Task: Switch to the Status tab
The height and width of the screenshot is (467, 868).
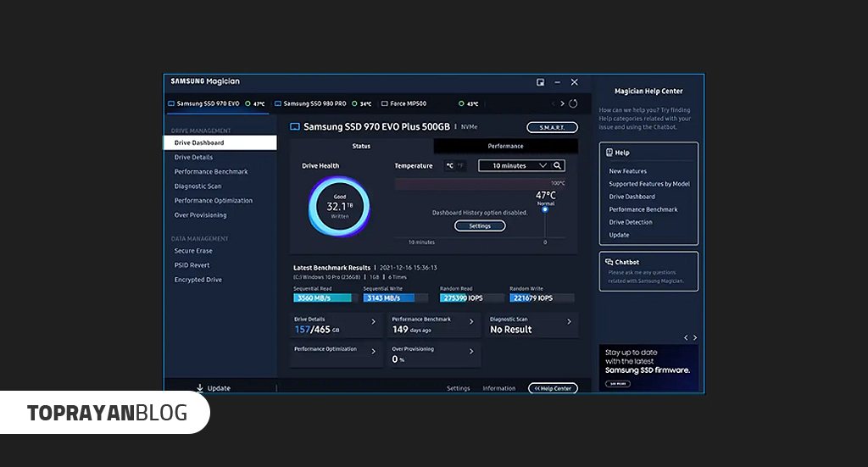Action: tap(361, 146)
